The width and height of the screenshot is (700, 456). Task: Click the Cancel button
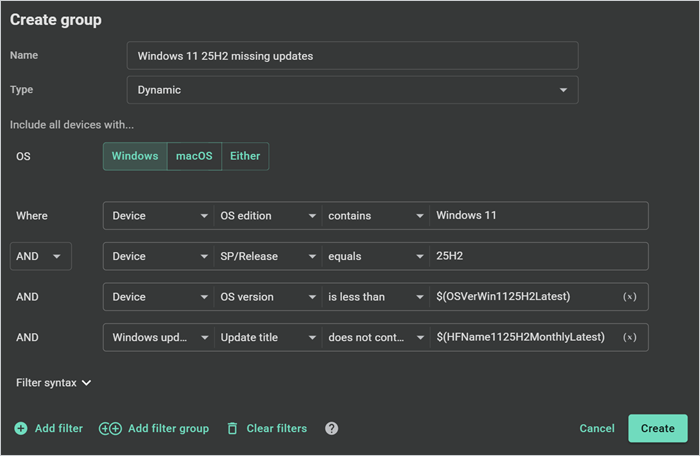[597, 428]
